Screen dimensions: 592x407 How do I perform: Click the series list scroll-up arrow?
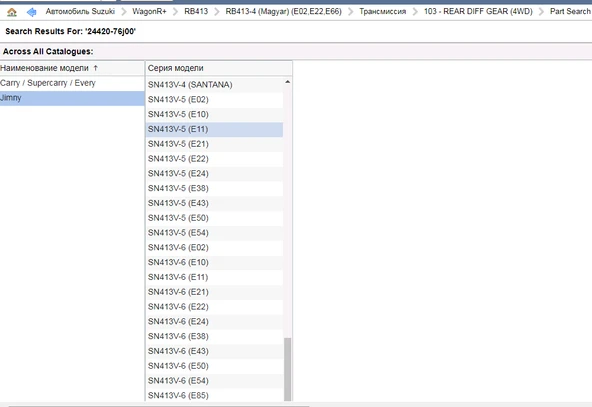point(287,82)
